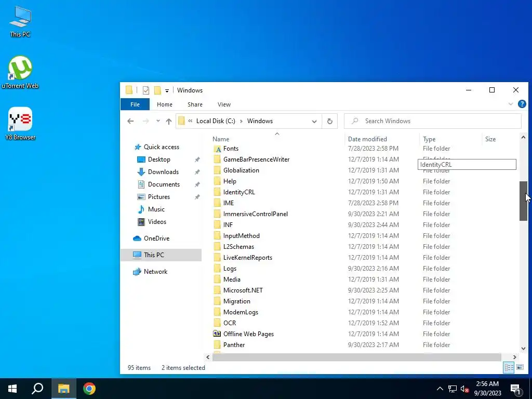
Task: Open Explorer Help icon
Action: (522, 104)
